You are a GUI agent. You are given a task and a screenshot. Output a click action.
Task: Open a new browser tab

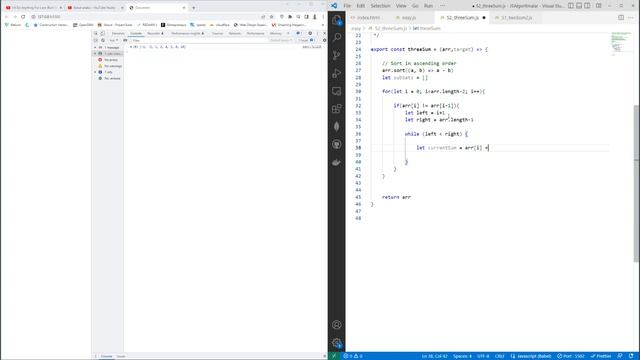pos(193,7)
